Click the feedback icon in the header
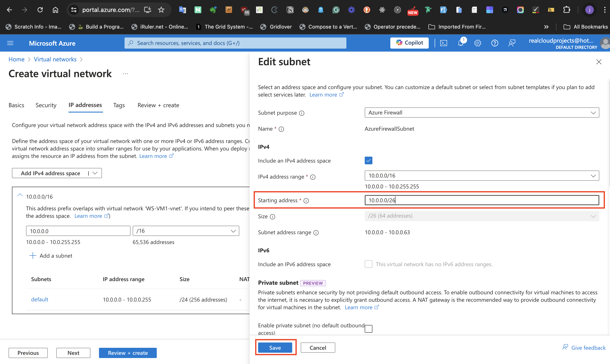610x364 pixels. [x=511, y=43]
